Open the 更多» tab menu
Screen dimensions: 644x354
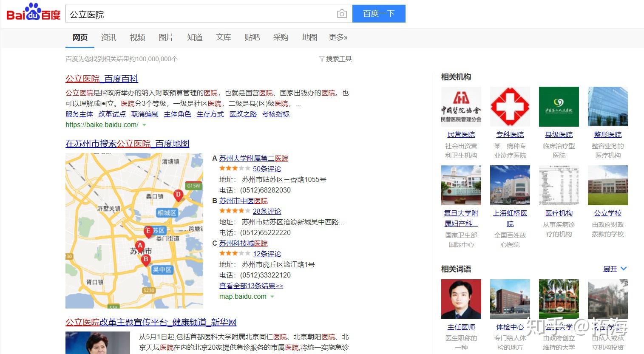(x=338, y=37)
